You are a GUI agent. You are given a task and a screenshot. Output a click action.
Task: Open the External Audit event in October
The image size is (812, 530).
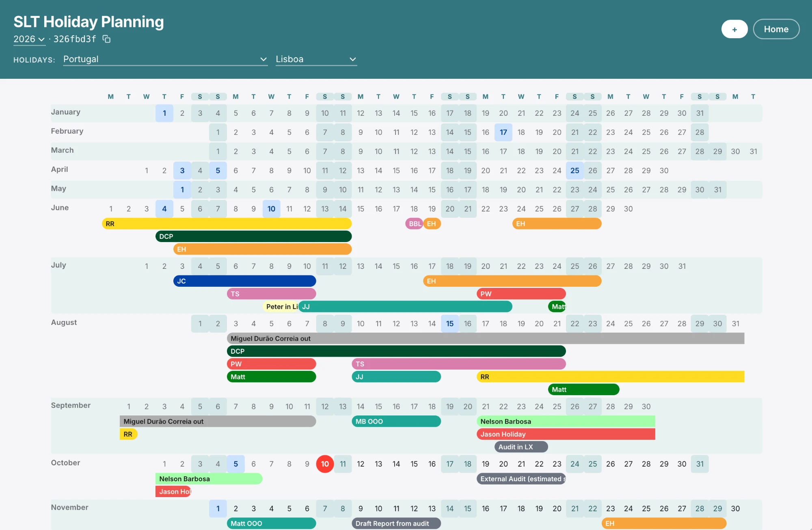pyautogui.click(x=521, y=479)
